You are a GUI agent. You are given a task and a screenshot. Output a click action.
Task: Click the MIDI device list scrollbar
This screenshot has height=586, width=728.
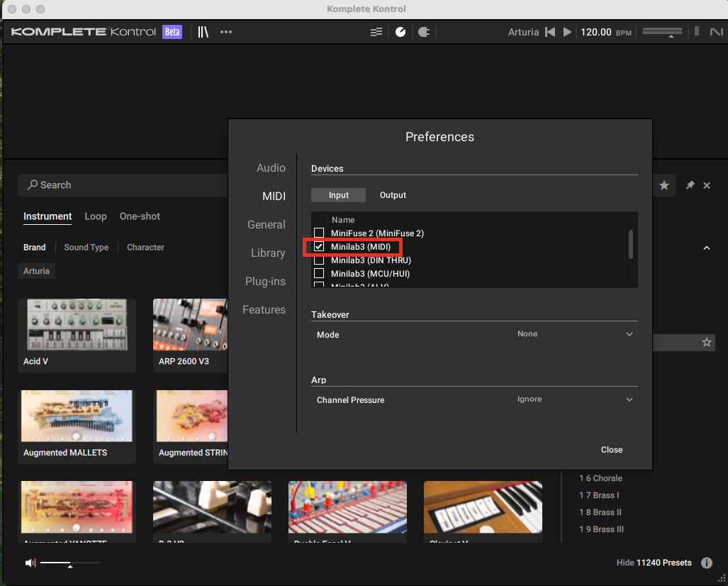(x=631, y=244)
